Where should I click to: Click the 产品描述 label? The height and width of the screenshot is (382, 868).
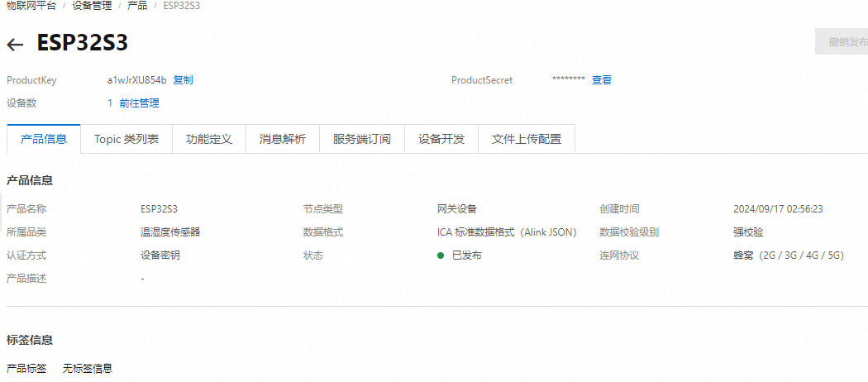(x=26, y=279)
